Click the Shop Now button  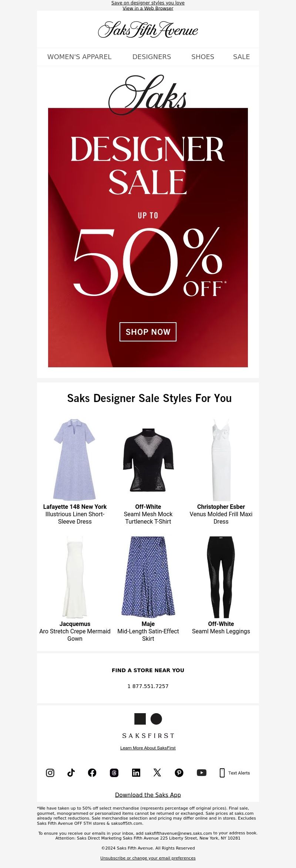click(148, 332)
